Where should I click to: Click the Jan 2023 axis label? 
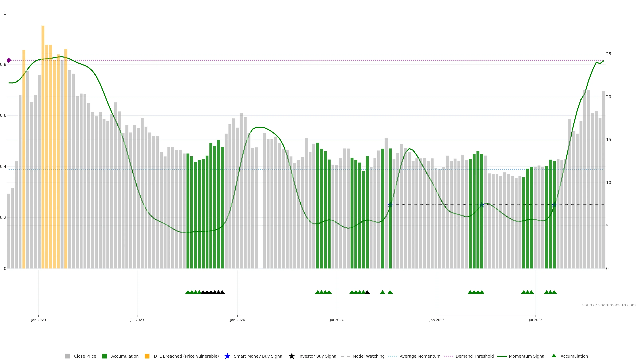click(39, 320)
